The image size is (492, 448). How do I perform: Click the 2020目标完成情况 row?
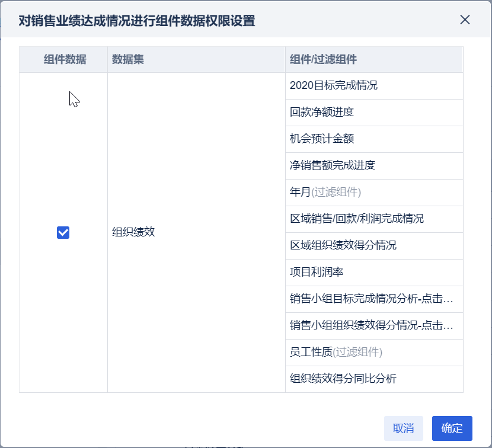374,86
